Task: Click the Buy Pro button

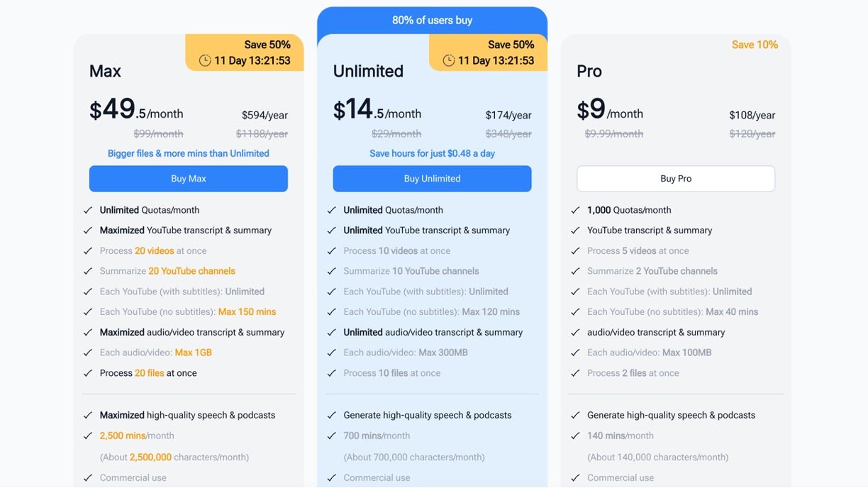Action: (x=676, y=179)
